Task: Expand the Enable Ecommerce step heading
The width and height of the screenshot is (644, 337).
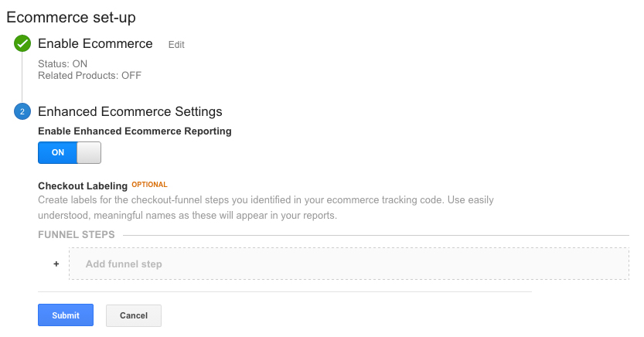Action: (x=95, y=44)
